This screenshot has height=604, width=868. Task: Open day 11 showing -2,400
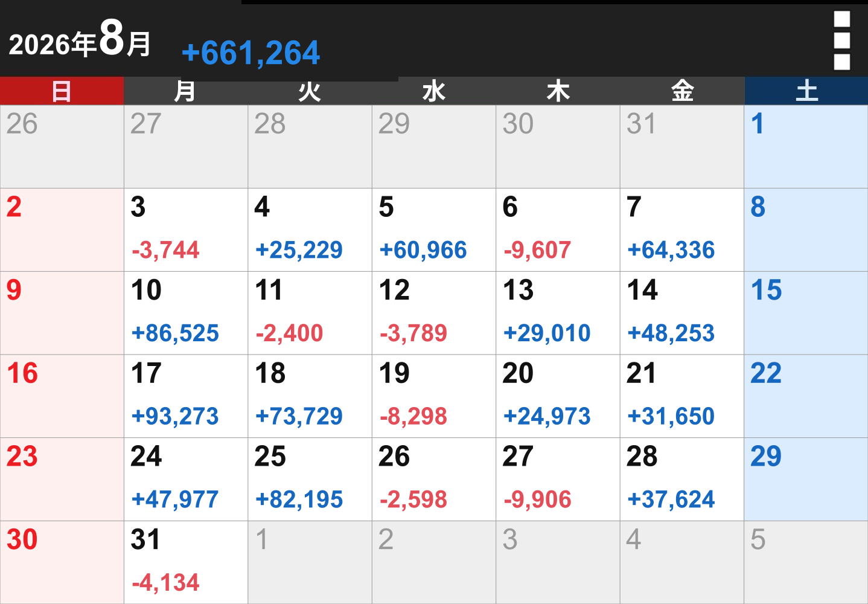tap(310, 313)
